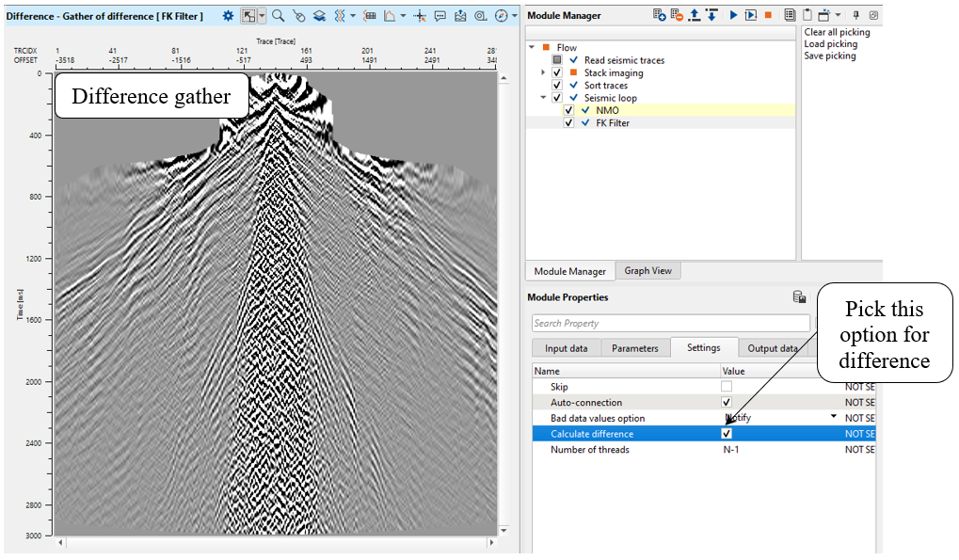Uncheck the Calculate difference checkbox
This screenshot has height=560, width=959.
pyautogui.click(x=727, y=434)
